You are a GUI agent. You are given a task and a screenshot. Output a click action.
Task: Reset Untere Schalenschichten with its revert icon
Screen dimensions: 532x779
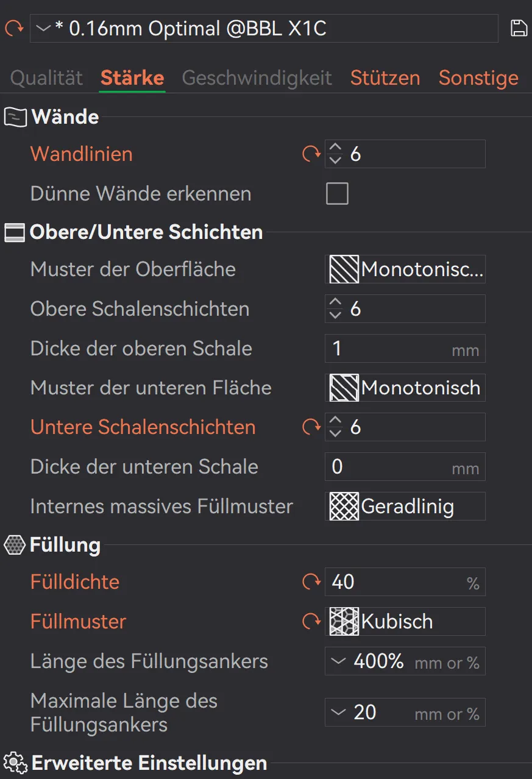(x=311, y=427)
